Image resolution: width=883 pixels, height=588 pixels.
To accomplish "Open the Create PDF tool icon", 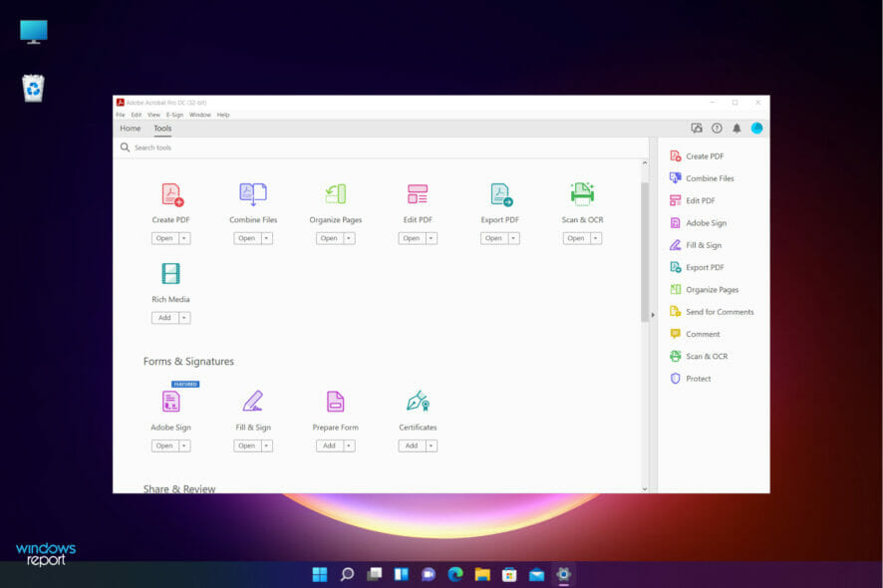I will point(171,195).
